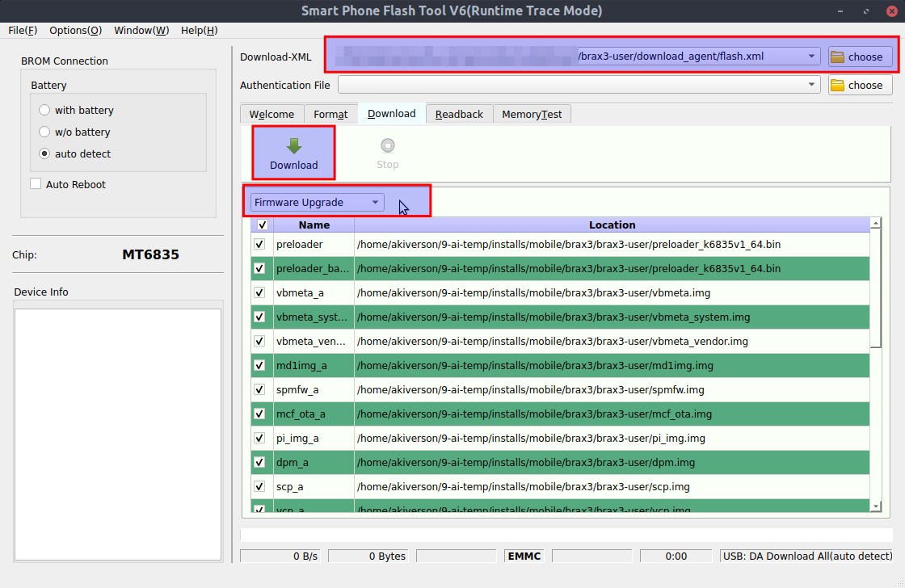Switch to the MemoryTest tab
This screenshot has width=905, height=588.
click(x=532, y=114)
